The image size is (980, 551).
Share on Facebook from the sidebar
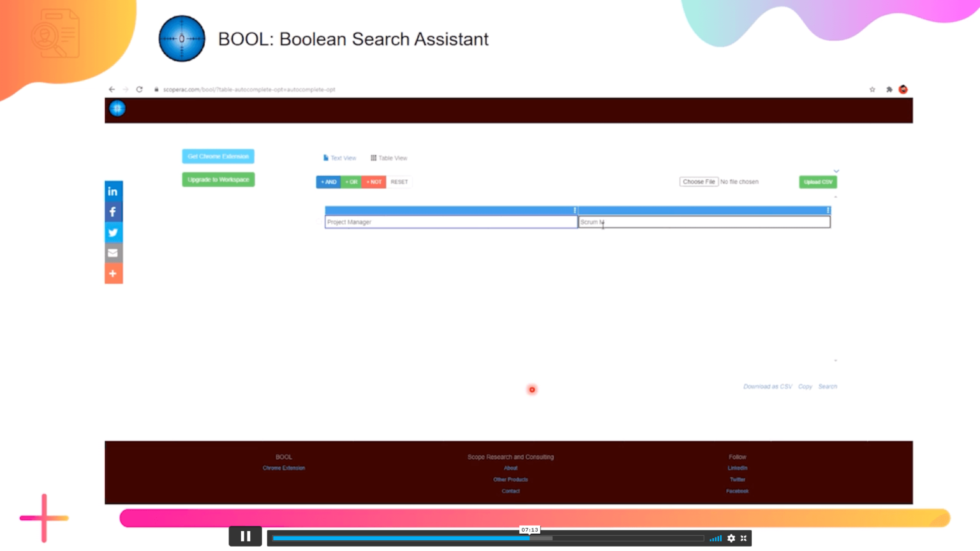pyautogui.click(x=113, y=212)
